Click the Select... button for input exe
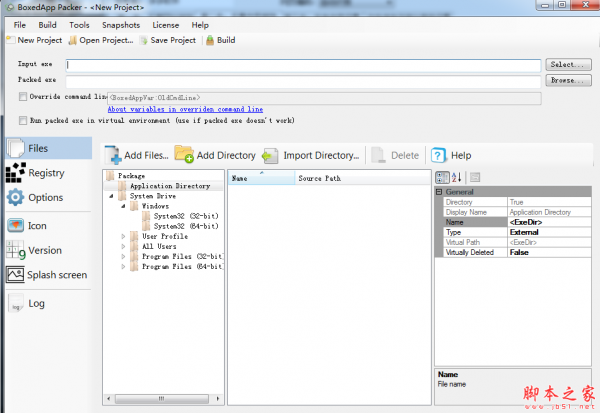 point(570,64)
